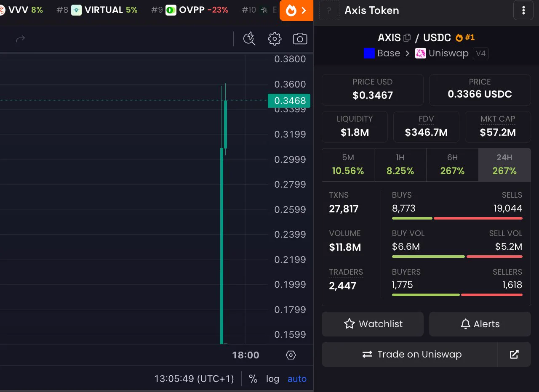Click the 13:05:49 (UTC+1) timezone selector
Image resolution: width=539 pixels, height=392 pixels.
pyautogui.click(x=194, y=379)
